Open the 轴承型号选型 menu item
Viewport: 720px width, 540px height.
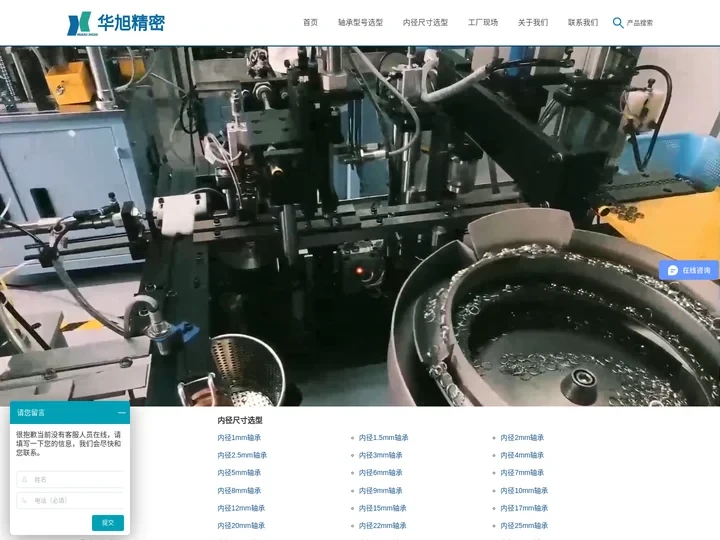pos(360,22)
